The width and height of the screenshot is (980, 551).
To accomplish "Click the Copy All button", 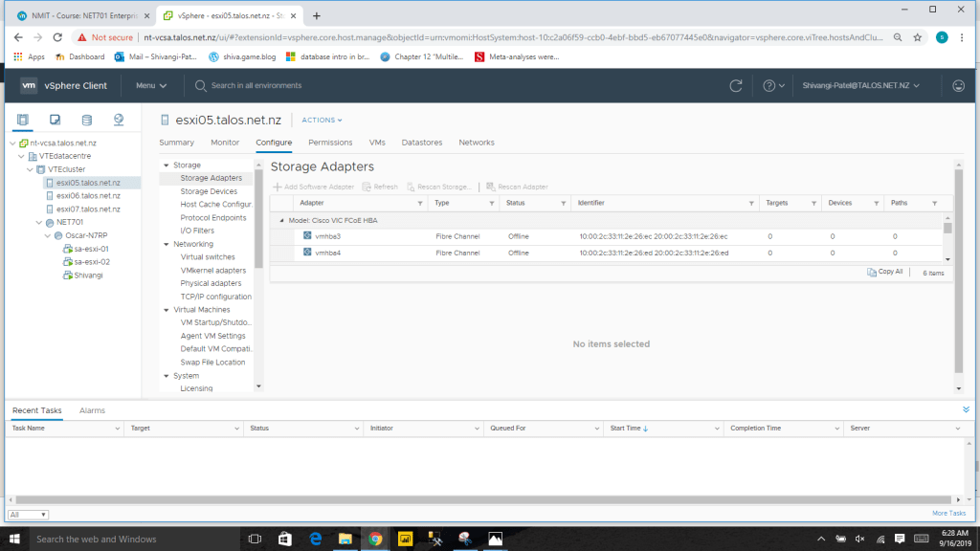I will point(884,273).
